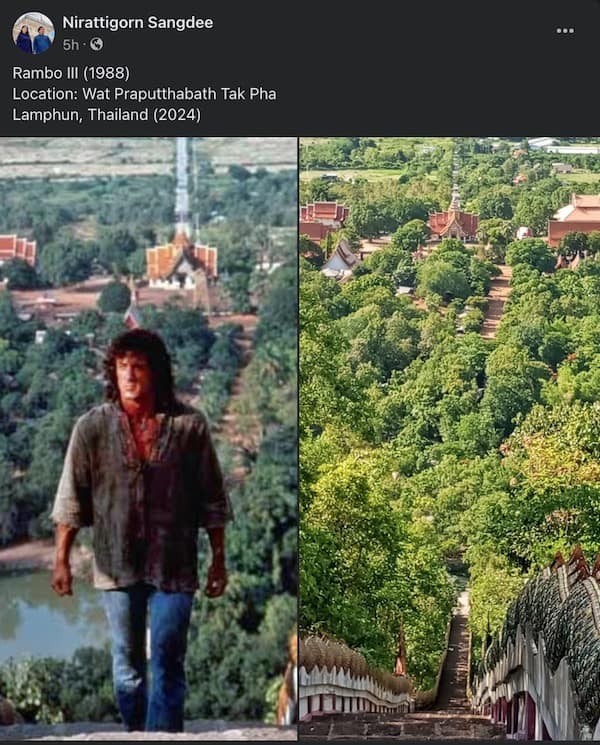Click red-roofed building at left photo's edge
Screen dimensions: 600x745
point(18,249)
